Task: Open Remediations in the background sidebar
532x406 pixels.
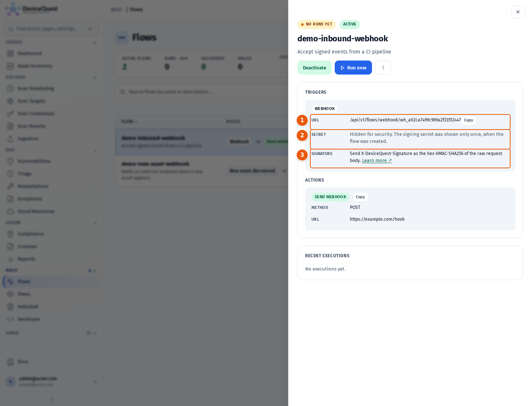Action: point(51,186)
